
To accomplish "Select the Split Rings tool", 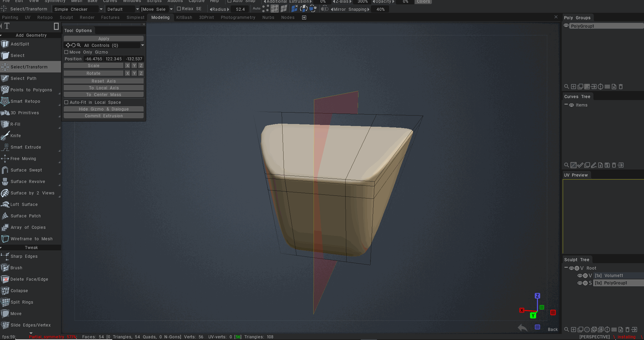I will (x=22, y=302).
